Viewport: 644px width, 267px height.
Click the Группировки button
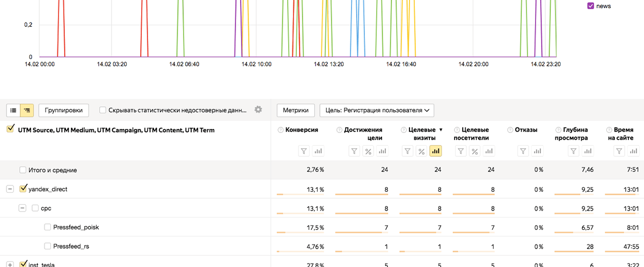(63, 110)
